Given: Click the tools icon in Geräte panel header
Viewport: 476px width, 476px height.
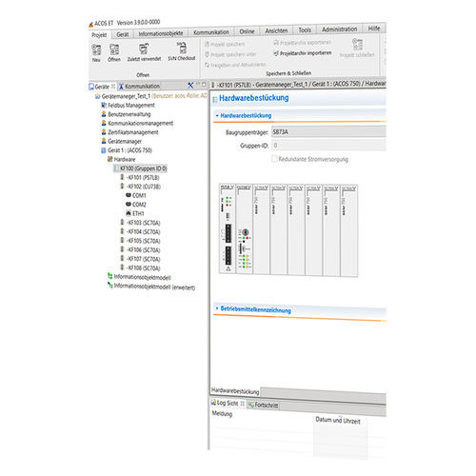Looking at the screenshot, I should click(190, 85).
